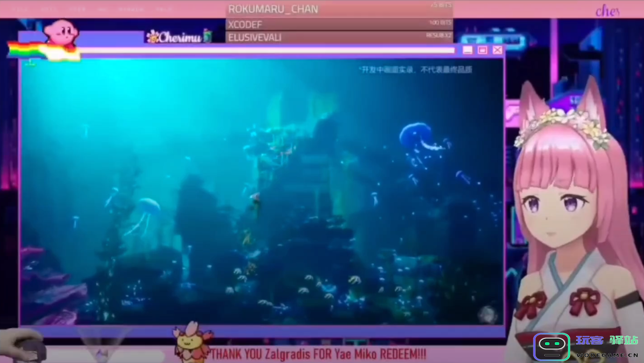Click the purple cursive logo in the pink top bar

pyautogui.click(x=608, y=11)
